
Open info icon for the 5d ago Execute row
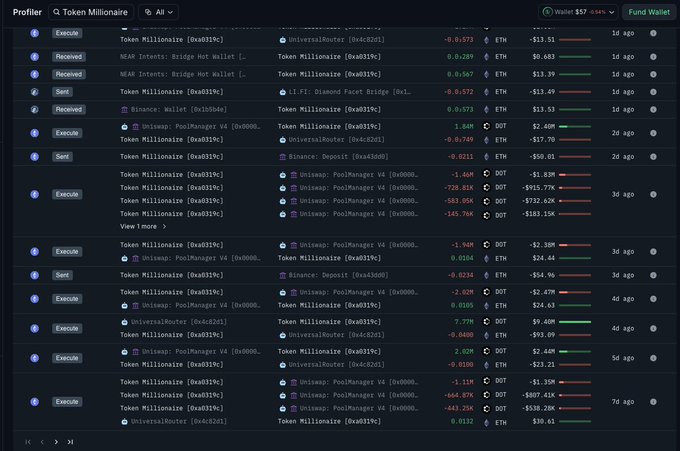point(653,358)
